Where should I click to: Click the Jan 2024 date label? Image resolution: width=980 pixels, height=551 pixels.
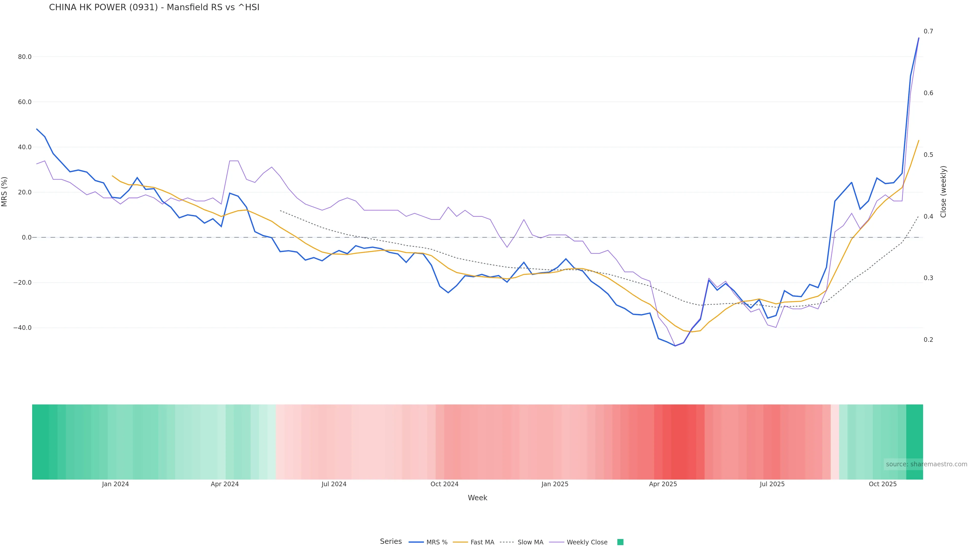115,484
